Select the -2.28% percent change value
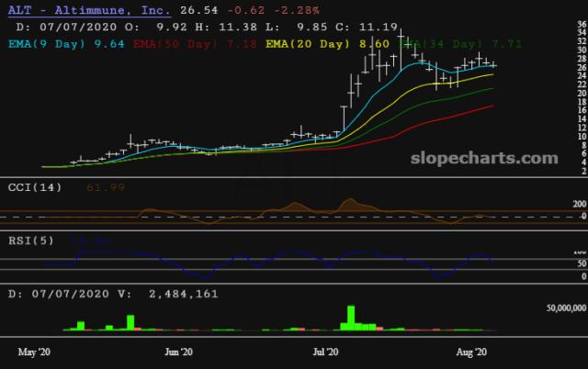This screenshot has width=588, height=369. point(294,10)
